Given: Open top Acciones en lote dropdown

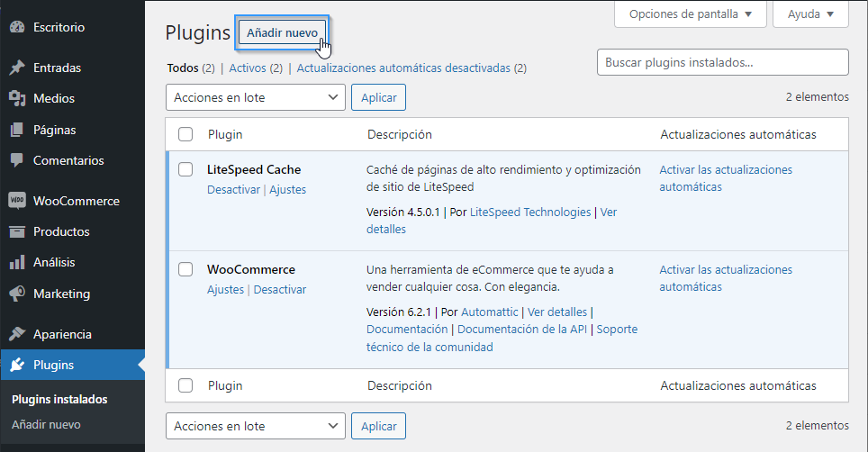Looking at the screenshot, I should tap(255, 97).
